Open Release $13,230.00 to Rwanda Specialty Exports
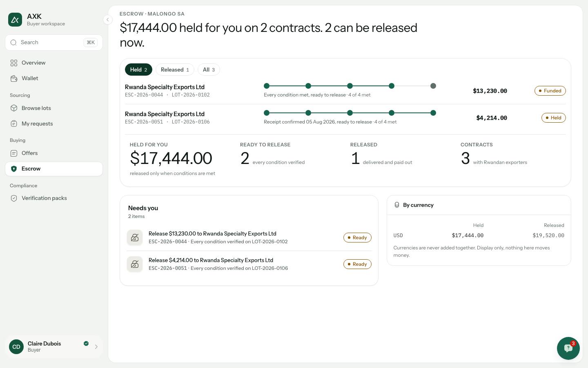The width and height of the screenshot is (588, 368). [249, 238]
